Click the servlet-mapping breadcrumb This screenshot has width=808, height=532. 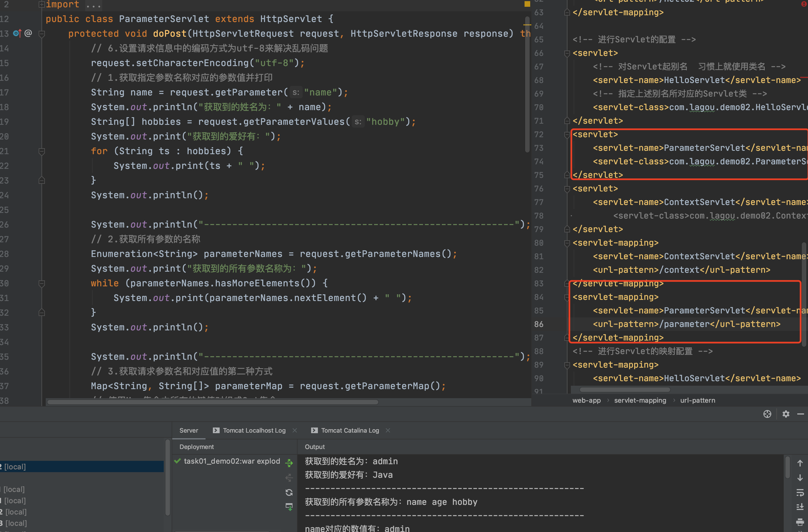tap(640, 400)
